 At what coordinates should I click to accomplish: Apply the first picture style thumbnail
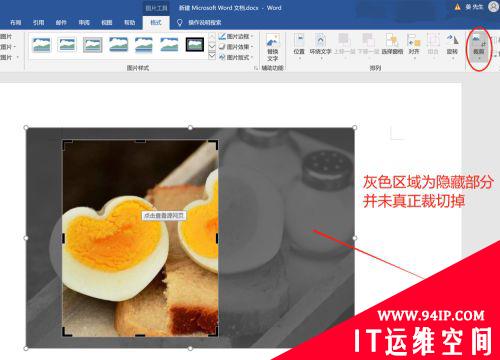[42, 45]
